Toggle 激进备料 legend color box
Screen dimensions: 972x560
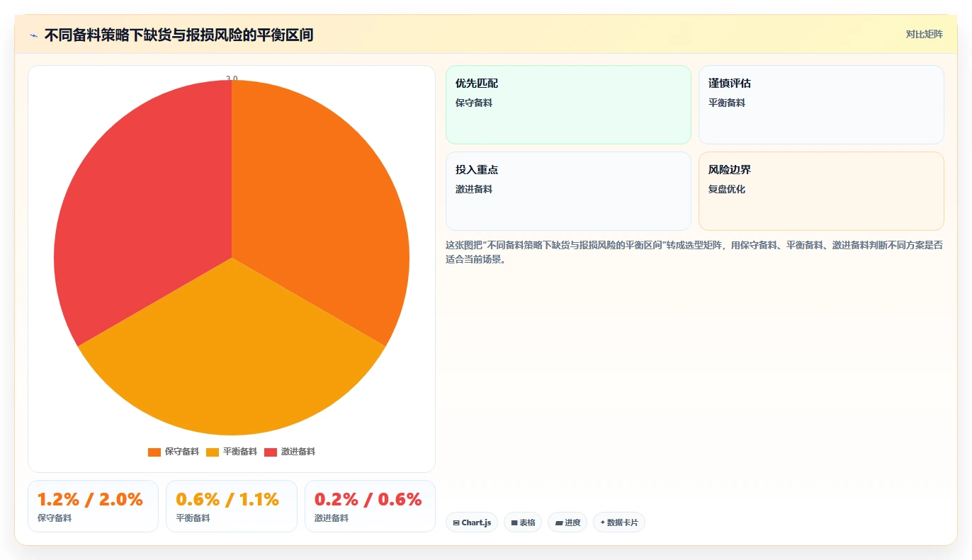click(271, 452)
